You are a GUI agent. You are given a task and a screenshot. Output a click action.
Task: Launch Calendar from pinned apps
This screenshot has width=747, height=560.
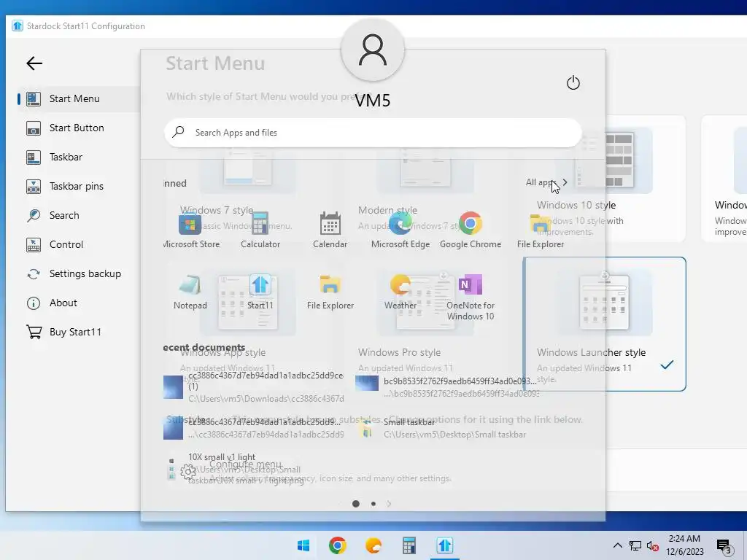click(x=330, y=231)
